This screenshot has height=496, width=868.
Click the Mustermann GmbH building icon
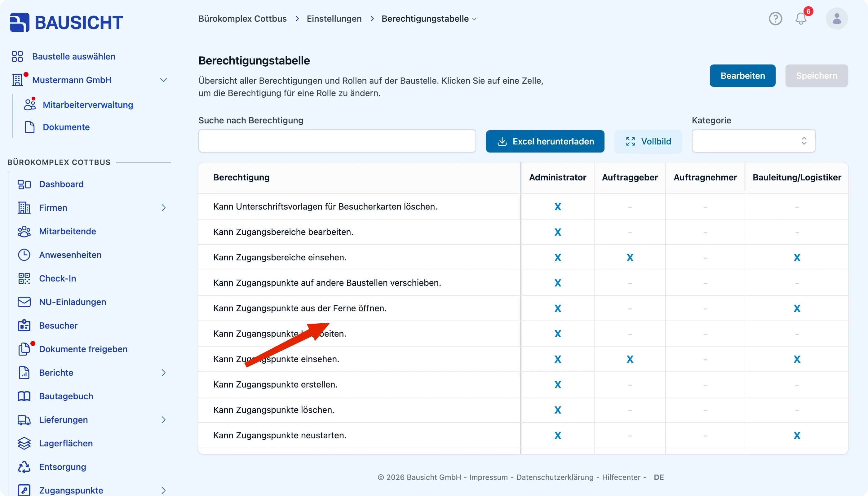click(x=17, y=80)
